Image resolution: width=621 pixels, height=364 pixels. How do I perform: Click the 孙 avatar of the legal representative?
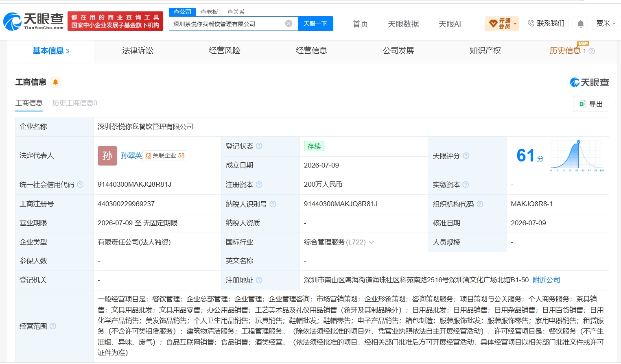pyautogui.click(x=107, y=156)
